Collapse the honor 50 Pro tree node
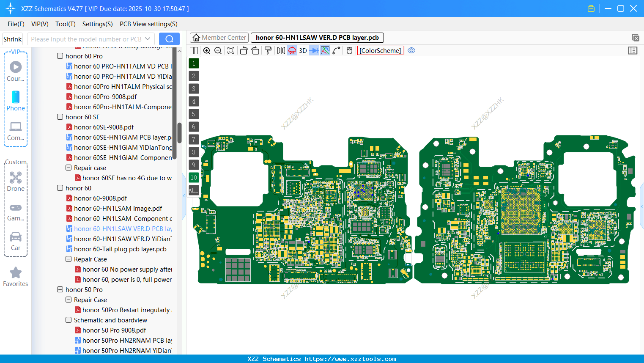Viewport: 644px width, 363px height. pyautogui.click(x=60, y=289)
